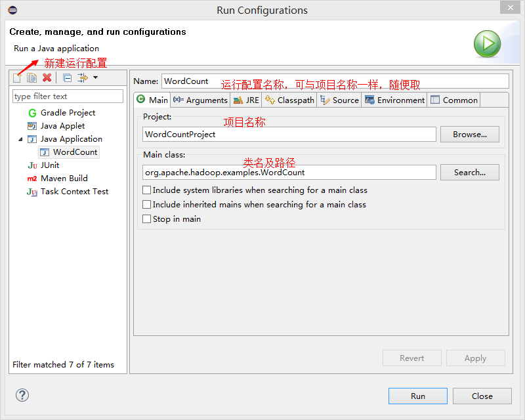
Task: Click the Apply button
Action: [x=475, y=358]
